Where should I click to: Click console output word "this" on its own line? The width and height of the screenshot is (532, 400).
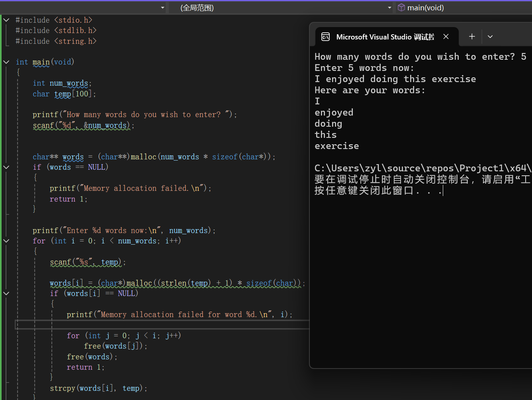coord(326,135)
